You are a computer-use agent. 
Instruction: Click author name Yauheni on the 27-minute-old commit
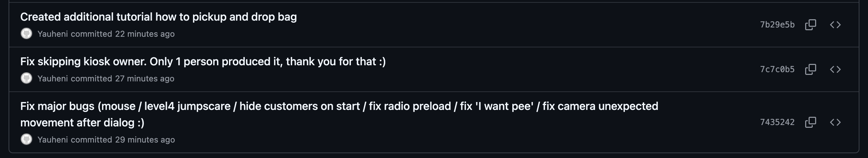(x=53, y=79)
